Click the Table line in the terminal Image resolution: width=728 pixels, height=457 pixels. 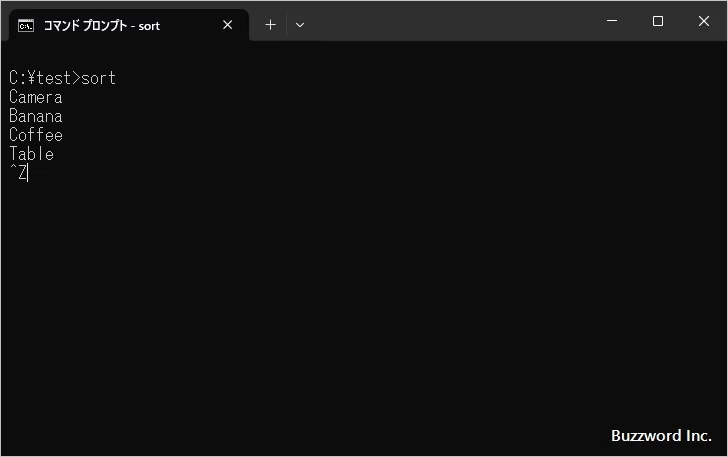click(31, 154)
